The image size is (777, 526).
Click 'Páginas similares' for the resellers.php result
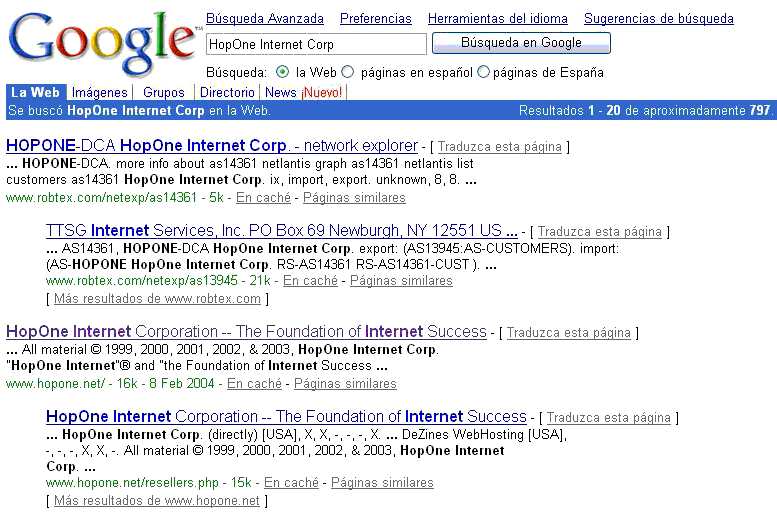[382, 482]
